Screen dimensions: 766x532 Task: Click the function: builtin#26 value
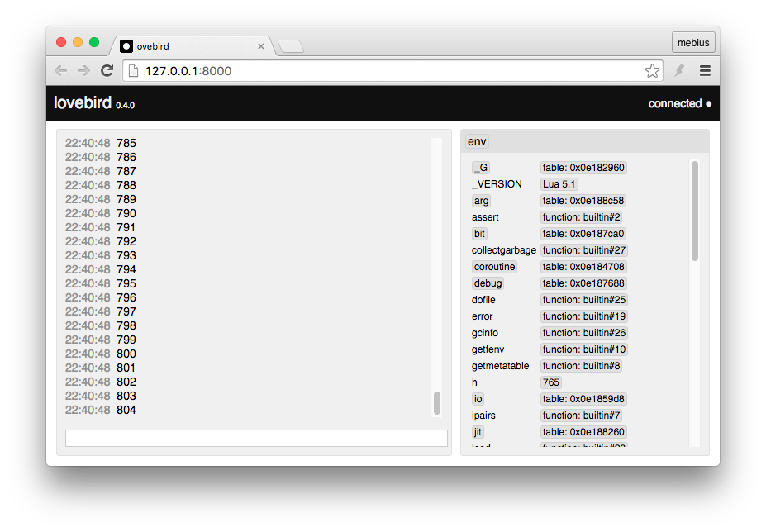click(583, 333)
